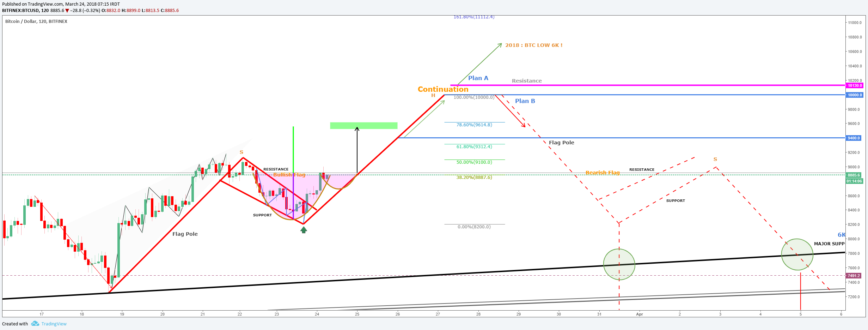The width and height of the screenshot is (868, 330).
Task: Click the dark green up arrow marker
Action: click(x=304, y=230)
